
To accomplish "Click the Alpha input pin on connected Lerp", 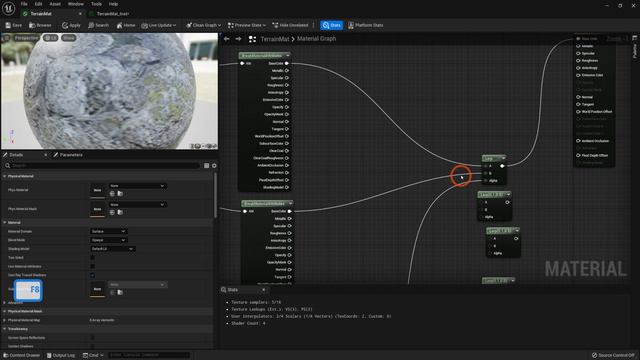I will 486,180.
